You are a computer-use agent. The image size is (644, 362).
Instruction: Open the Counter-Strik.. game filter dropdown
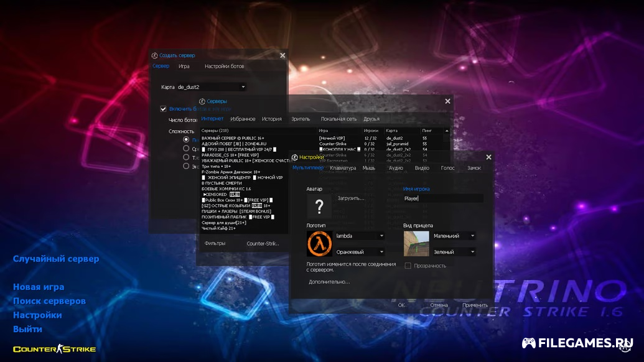coord(263,243)
